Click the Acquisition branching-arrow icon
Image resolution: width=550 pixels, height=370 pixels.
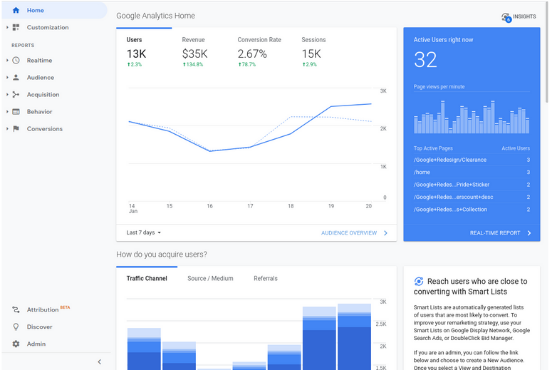(16, 94)
